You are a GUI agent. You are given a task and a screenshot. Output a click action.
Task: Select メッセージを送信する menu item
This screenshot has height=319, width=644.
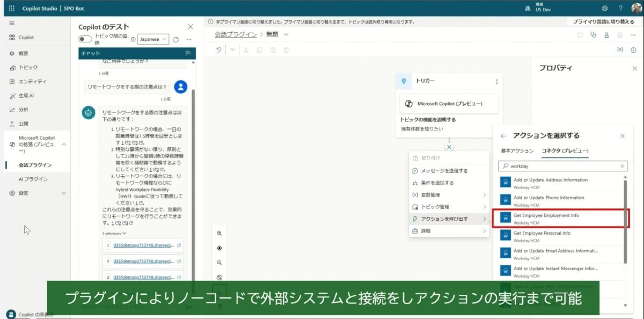tap(449, 171)
